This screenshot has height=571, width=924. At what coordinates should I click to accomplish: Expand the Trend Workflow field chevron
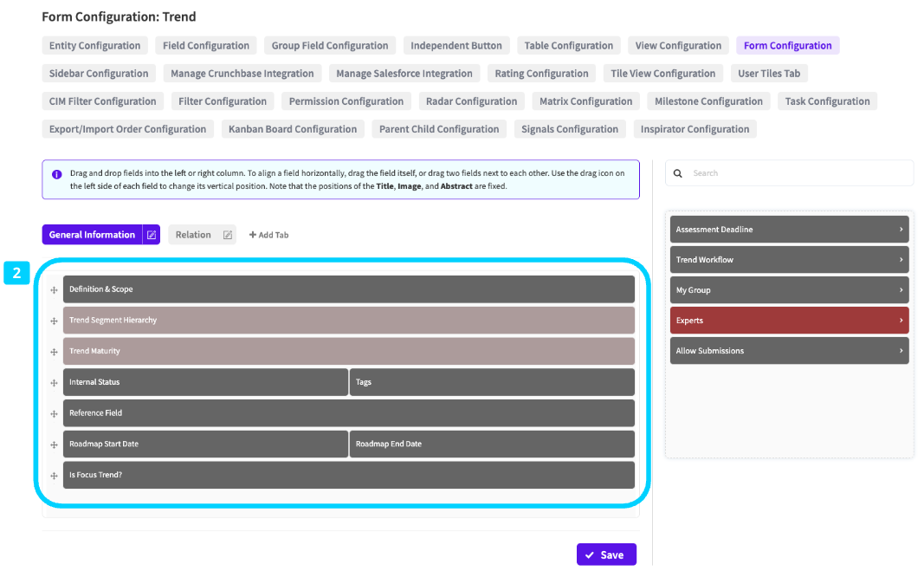[x=901, y=260]
